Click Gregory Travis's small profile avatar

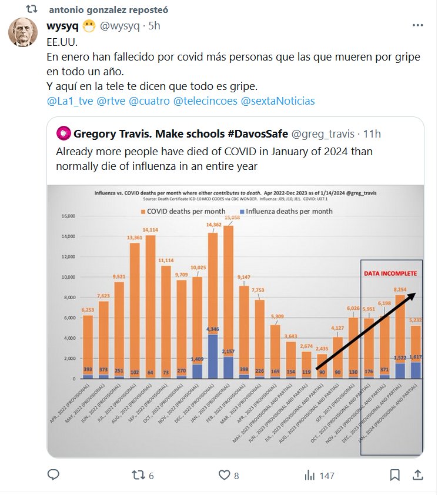click(x=63, y=134)
